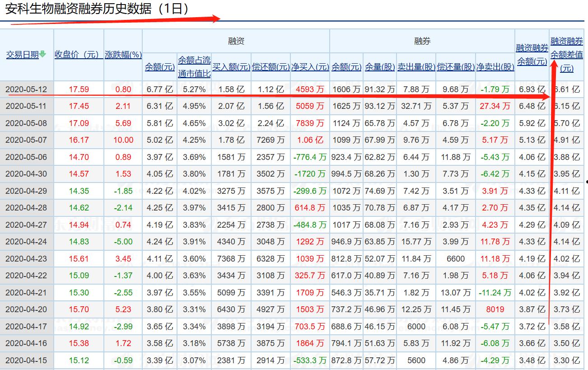Open the 收盘价（元） column header link

pyautogui.click(x=79, y=55)
